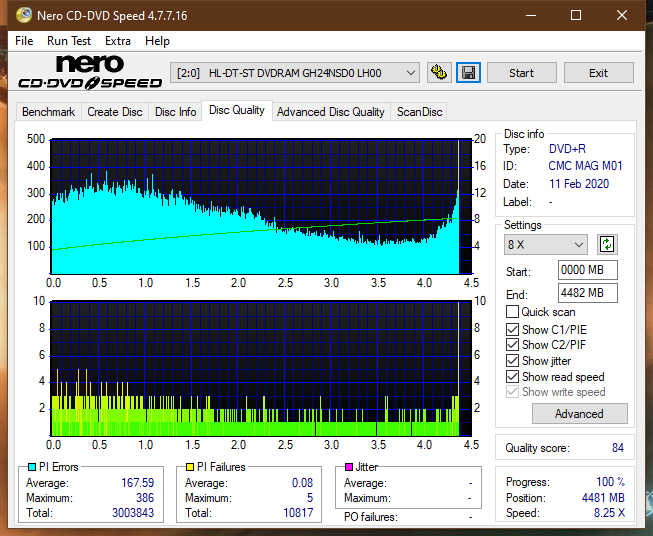
Task: Enable the Quick scan checkbox
Action: [x=512, y=312]
